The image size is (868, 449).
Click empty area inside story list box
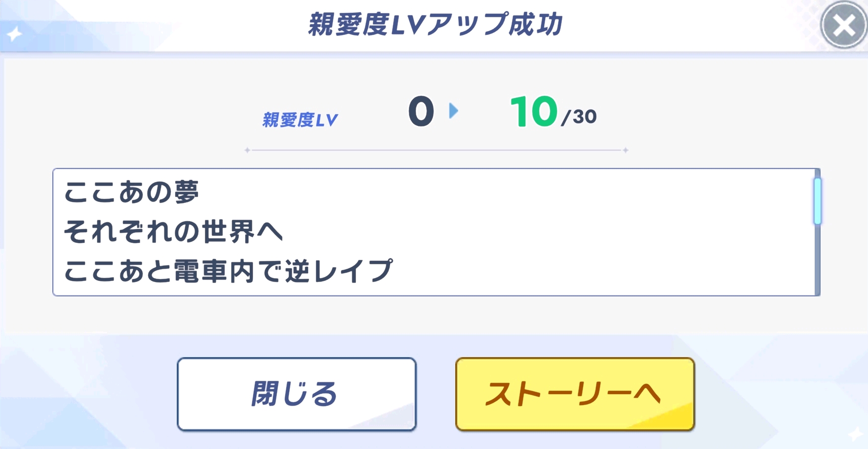point(592,232)
